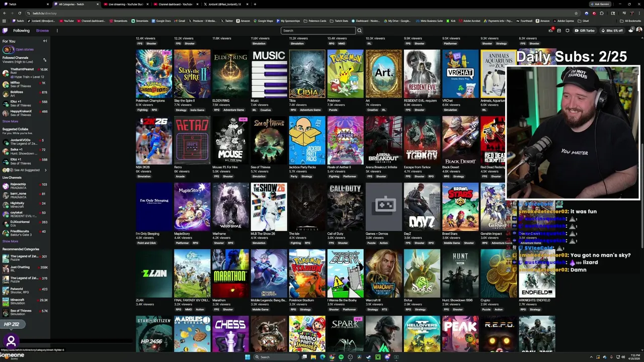Bookmark this page with the star icon
Viewport: 644px width, 362px height.
tap(576, 13)
